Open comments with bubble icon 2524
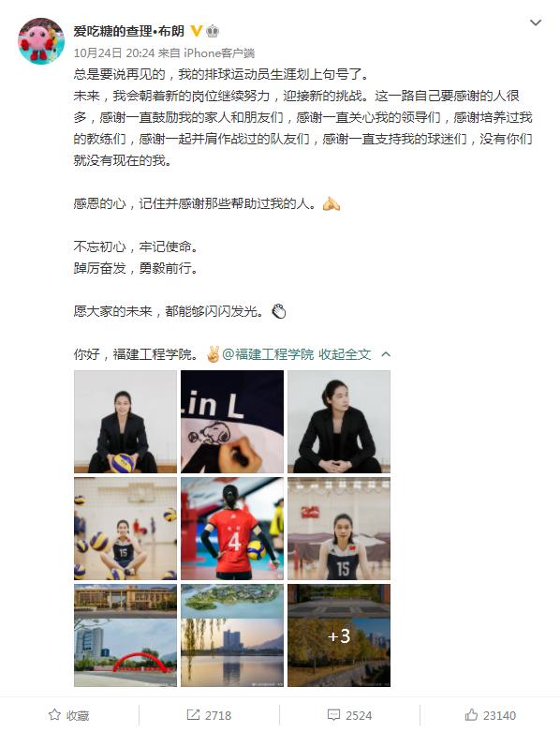Screen dimensions: 560x732 (x=349, y=715)
